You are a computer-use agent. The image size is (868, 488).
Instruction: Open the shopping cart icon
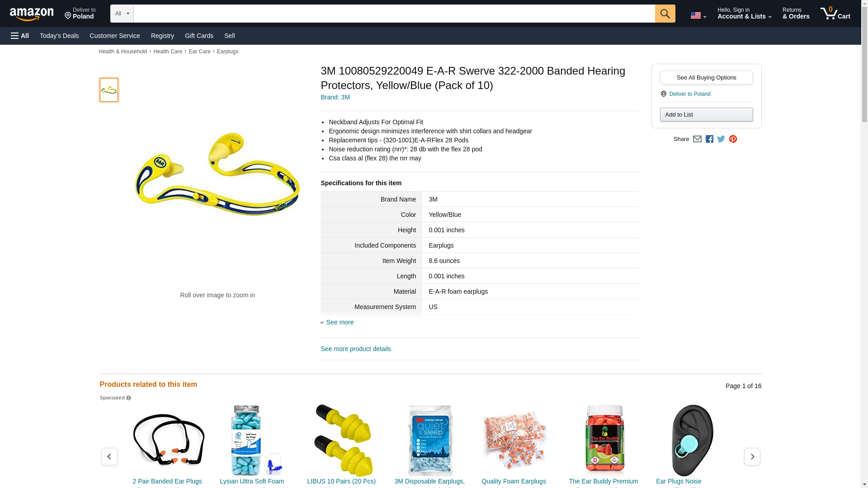(x=835, y=14)
